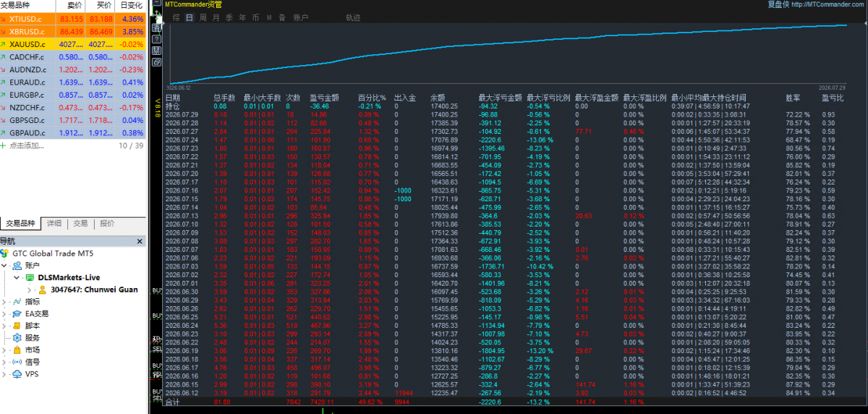The image size is (868, 414).
Task: Select the 年 yearly period tab
Action: click(x=242, y=17)
